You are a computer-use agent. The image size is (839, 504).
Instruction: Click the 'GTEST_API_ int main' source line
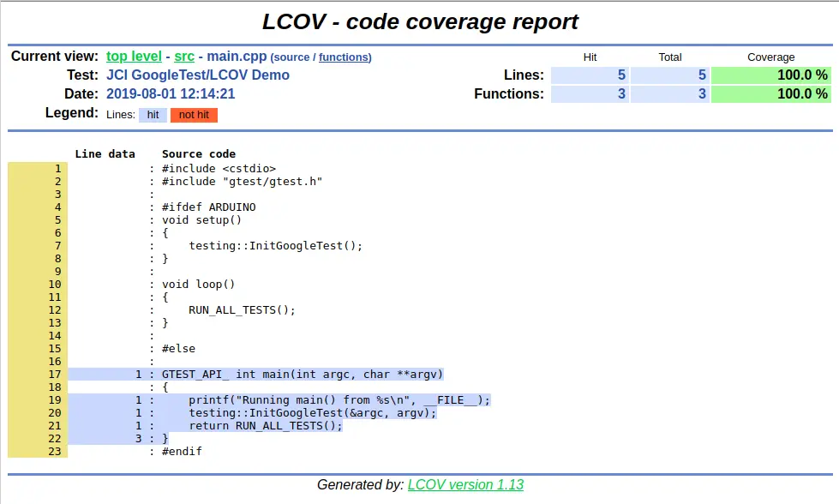[303, 374]
